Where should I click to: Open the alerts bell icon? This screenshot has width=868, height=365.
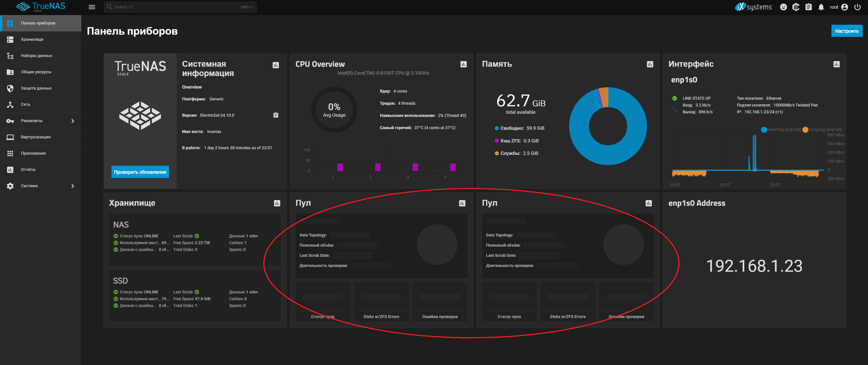(821, 7)
